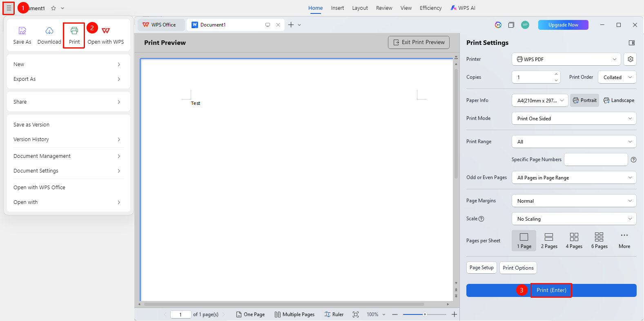Screen dimensions: 644x321
Task: Expand the Export As submenu
Action: [69, 79]
